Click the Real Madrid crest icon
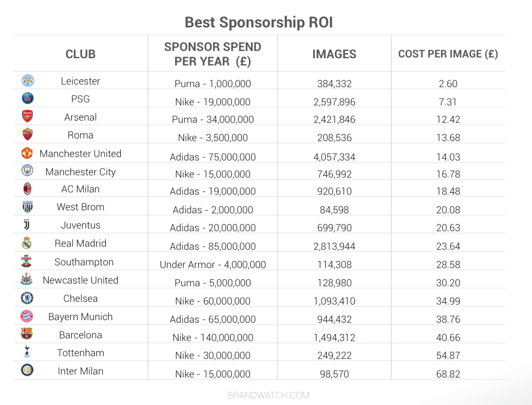The width and height of the screenshot is (532, 405). click(x=27, y=243)
